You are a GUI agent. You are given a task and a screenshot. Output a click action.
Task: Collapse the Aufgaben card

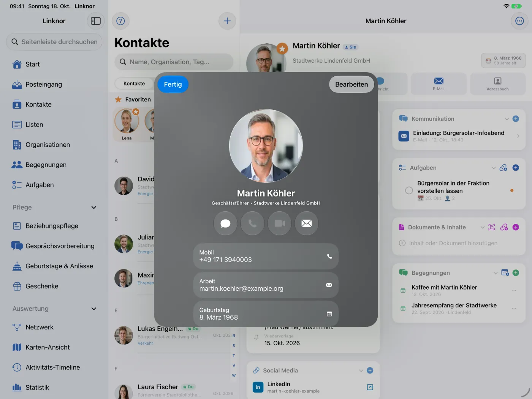click(493, 168)
